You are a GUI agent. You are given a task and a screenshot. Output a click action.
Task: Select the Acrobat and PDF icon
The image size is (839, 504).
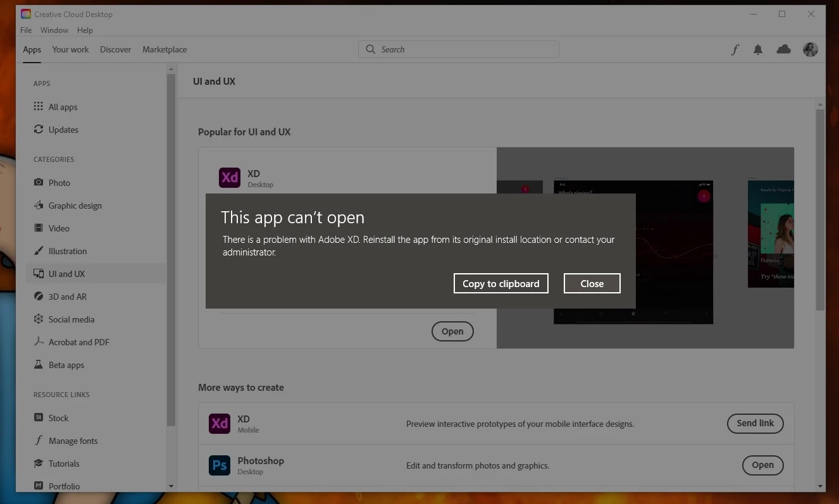(x=39, y=342)
